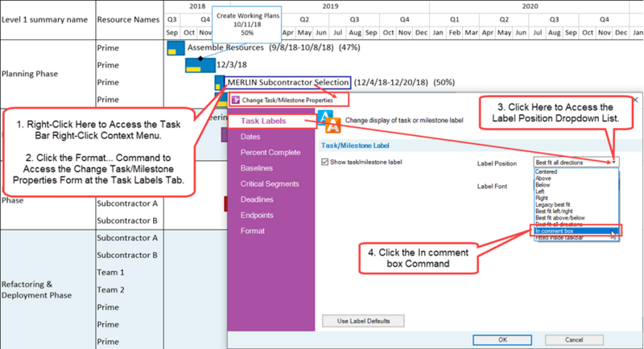
Task: Select the Planning Phase swimlane label
Action: [x=30, y=74]
